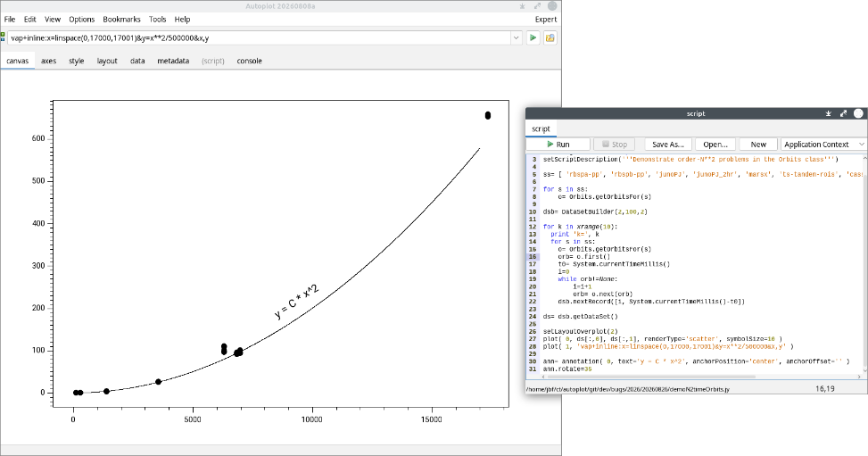Click the Open... button in the script window
Image resolution: width=868 pixels, height=456 pixels.
tap(715, 144)
